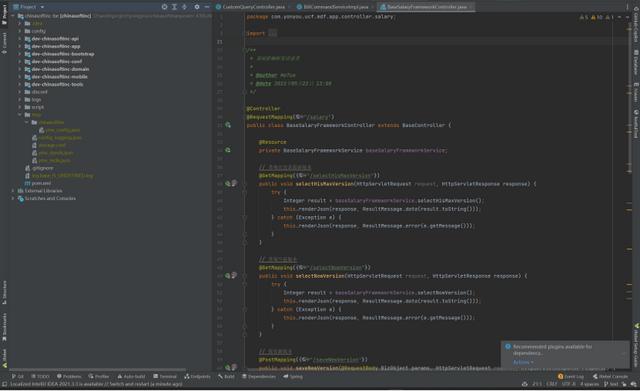Expand the dev-chinasoftinc-conf module
Viewport: 640px width, 391px height.
coord(20,62)
